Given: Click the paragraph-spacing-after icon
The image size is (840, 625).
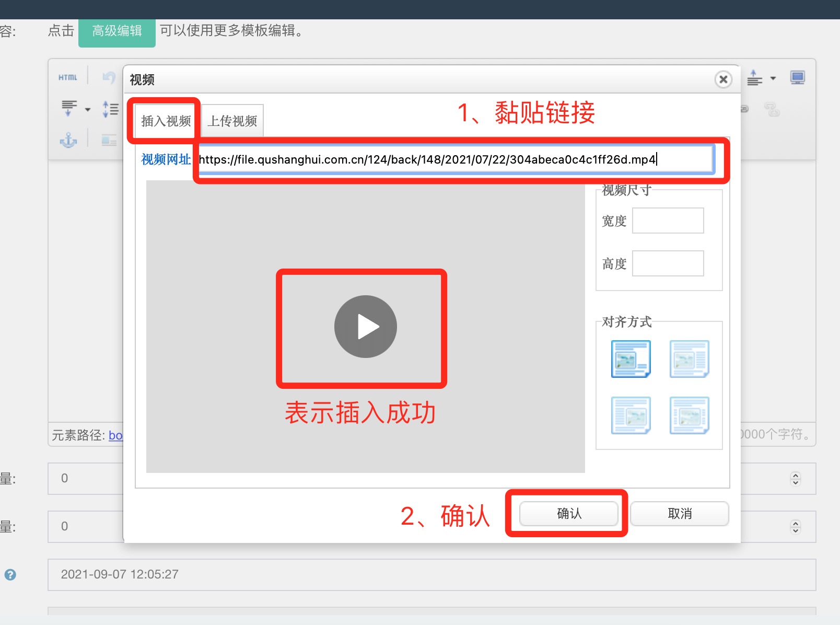Looking at the screenshot, I should tap(68, 108).
